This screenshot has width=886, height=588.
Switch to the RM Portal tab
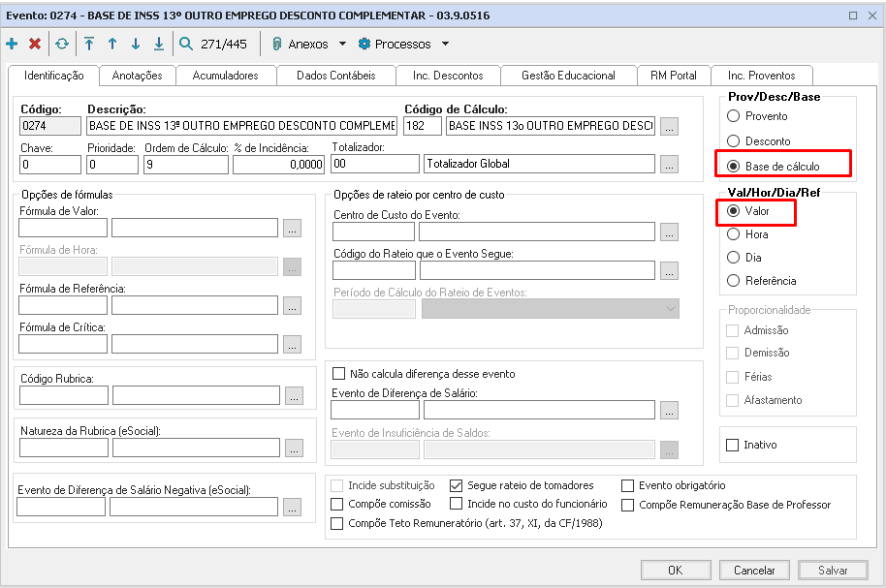(674, 76)
